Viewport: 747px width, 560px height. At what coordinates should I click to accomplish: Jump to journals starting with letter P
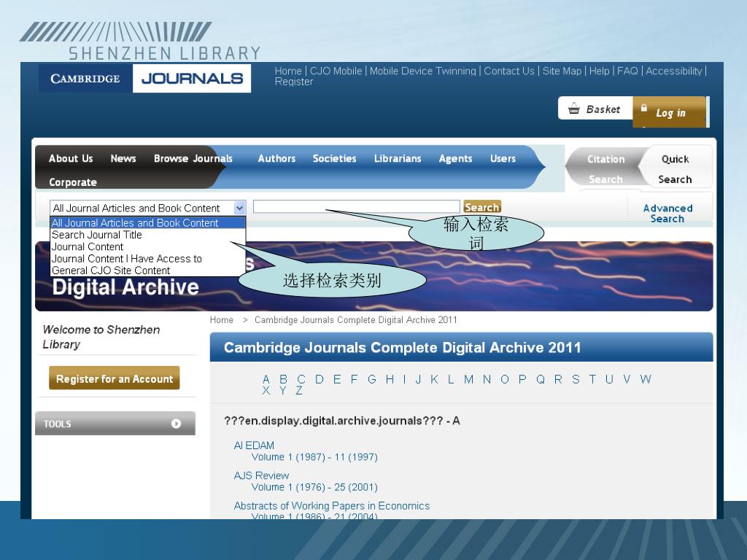click(x=522, y=379)
